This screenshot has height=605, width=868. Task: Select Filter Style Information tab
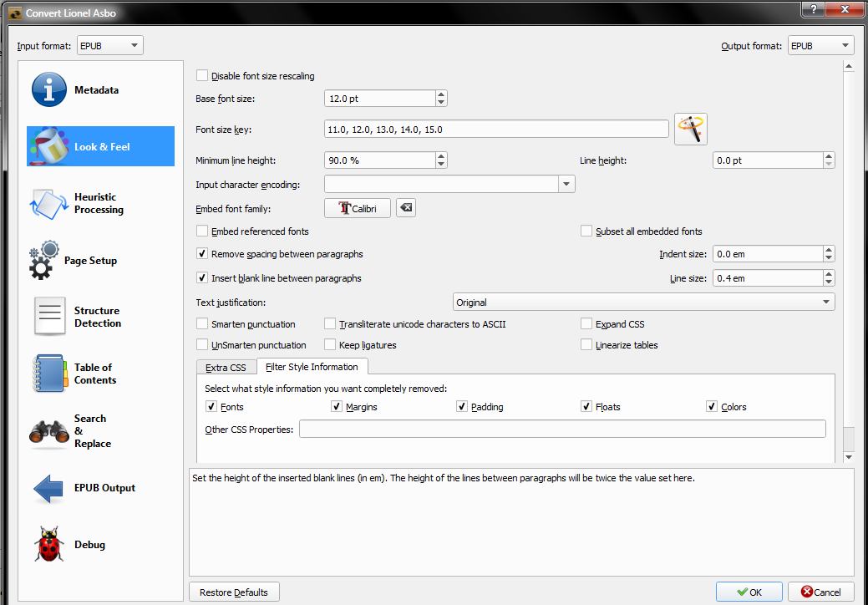312,367
